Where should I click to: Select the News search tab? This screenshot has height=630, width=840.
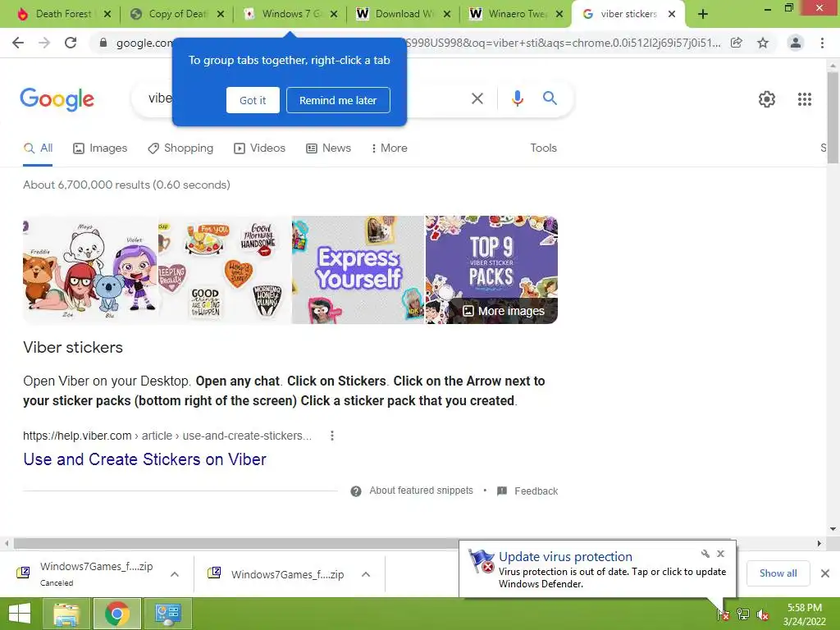pyautogui.click(x=328, y=148)
